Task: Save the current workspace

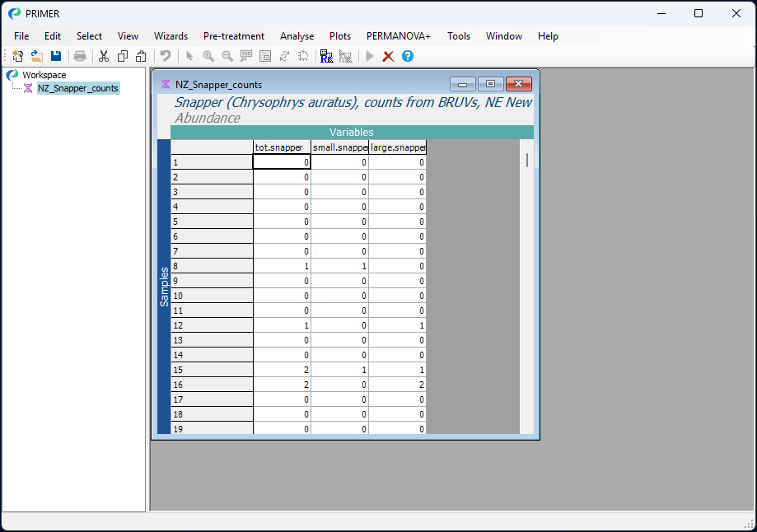Action: click(x=56, y=56)
